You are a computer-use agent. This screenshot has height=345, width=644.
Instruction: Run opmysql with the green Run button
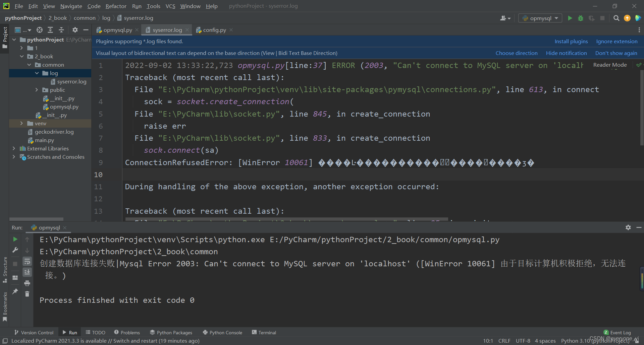point(570,18)
